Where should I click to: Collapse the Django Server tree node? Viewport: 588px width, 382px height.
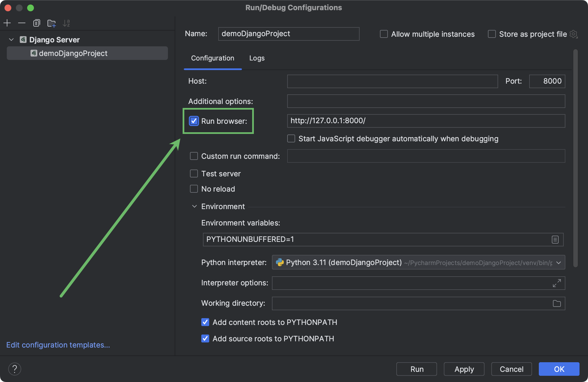[11, 40]
